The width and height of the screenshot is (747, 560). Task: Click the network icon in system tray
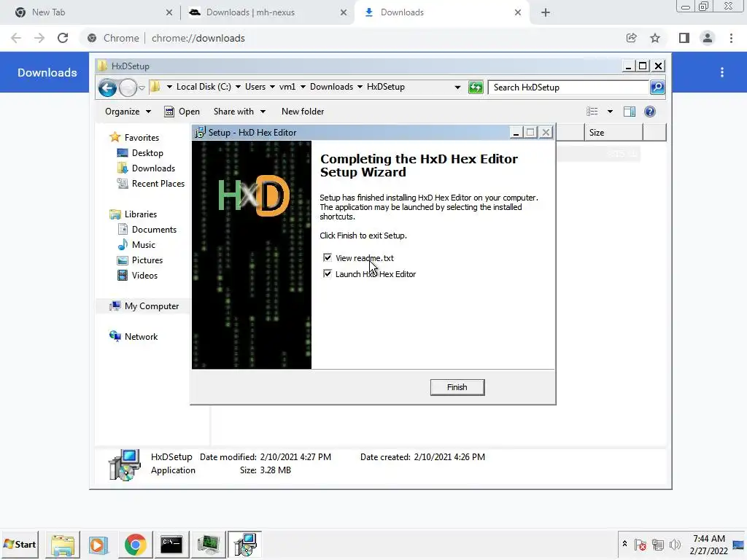click(657, 544)
